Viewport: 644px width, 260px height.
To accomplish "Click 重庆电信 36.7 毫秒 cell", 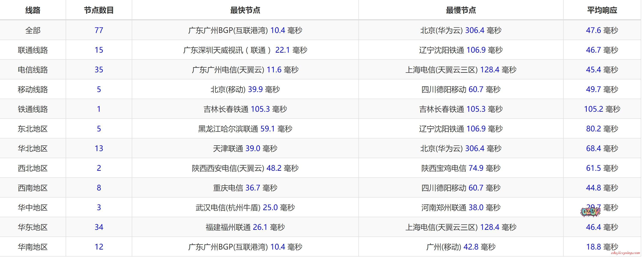I will point(245,188).
